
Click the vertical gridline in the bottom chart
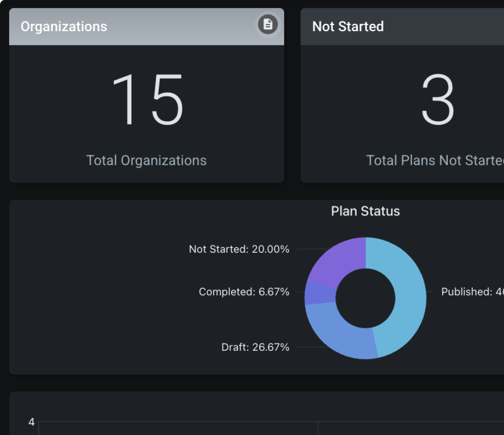[x=318, y=429]
